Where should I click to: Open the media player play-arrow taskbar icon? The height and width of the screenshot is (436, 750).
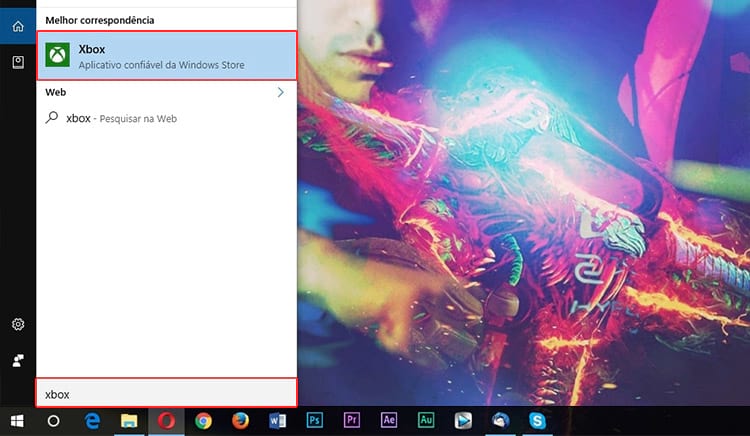tap(463, 421)
